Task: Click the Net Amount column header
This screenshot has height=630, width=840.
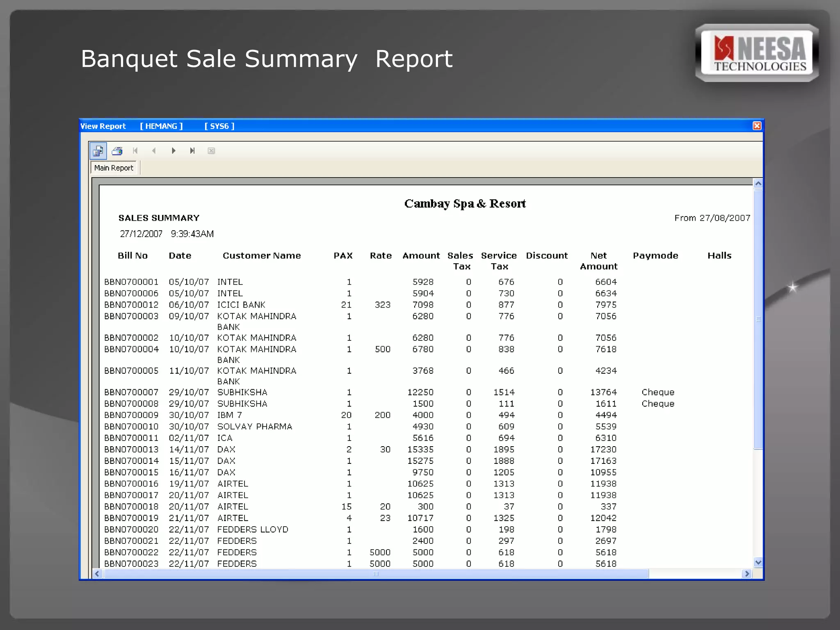Action: pyautogui.click(x=598, y=261)
